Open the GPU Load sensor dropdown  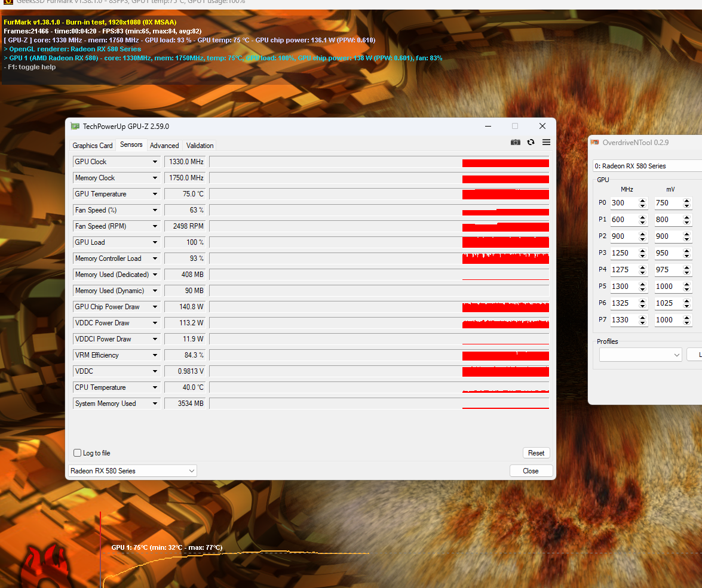click(x=155, y=242)
